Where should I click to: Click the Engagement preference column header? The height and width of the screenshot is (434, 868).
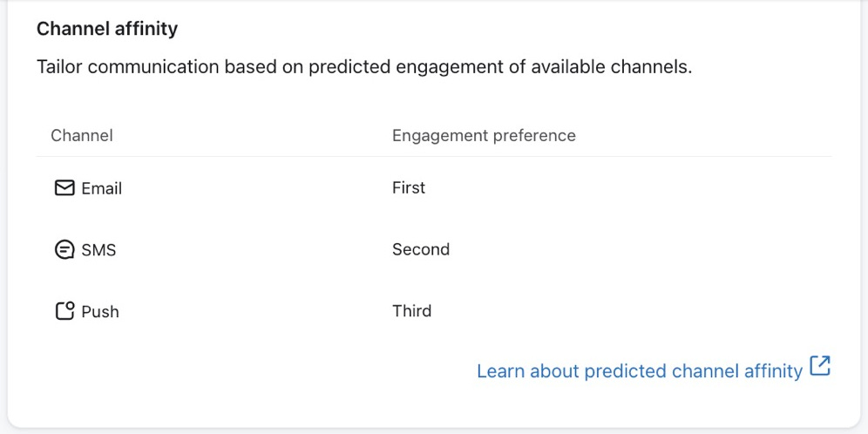coord(484,136)
